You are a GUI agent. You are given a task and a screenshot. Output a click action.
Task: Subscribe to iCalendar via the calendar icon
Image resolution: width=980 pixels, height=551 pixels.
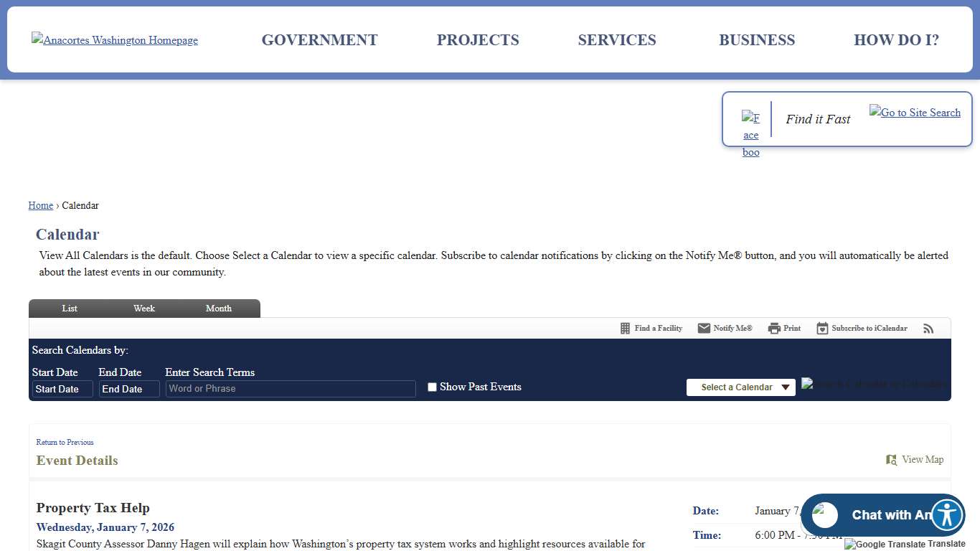821,328
